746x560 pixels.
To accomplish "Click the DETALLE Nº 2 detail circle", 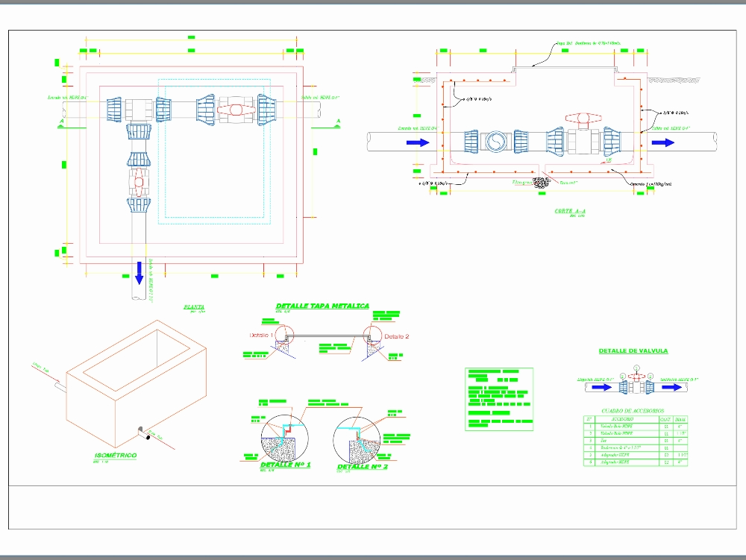I will (357, 440).
